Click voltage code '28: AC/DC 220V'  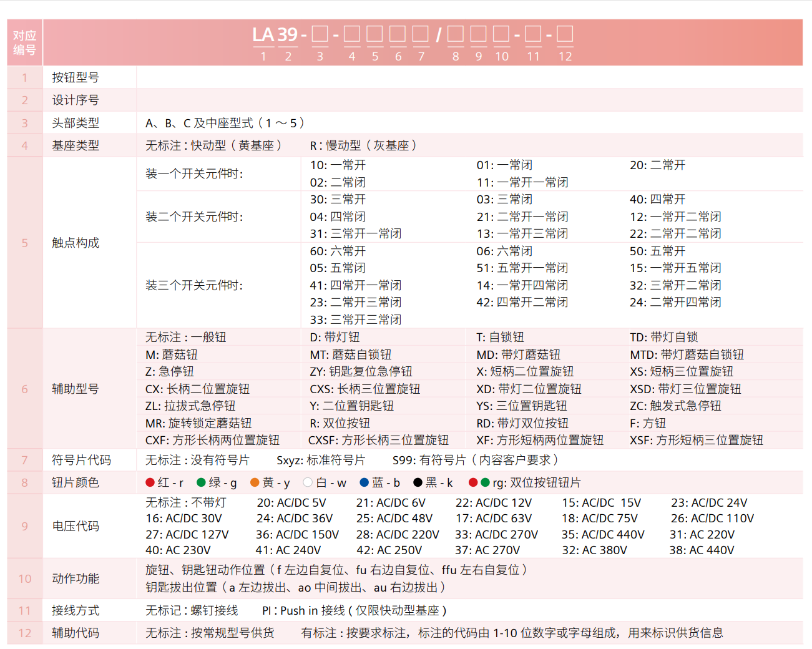click(x=398, y=535)
